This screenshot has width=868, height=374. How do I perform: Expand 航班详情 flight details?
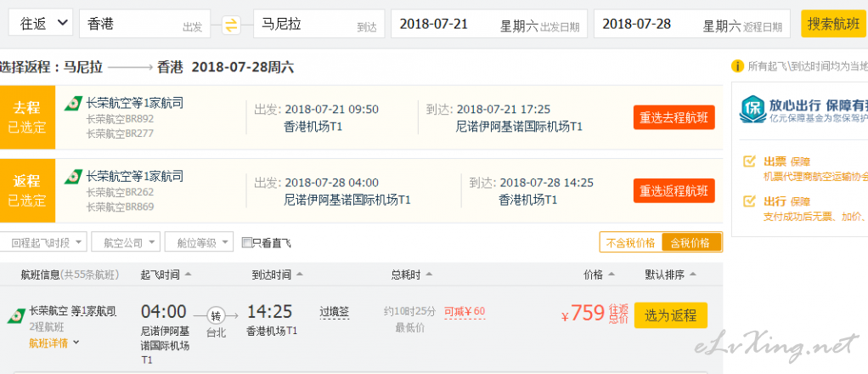[54, 343]
